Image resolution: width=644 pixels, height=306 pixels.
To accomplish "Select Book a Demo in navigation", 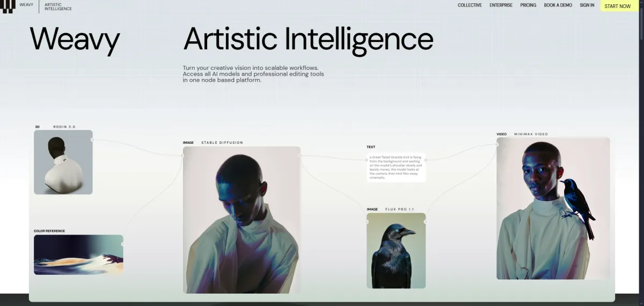I will 558,5.
